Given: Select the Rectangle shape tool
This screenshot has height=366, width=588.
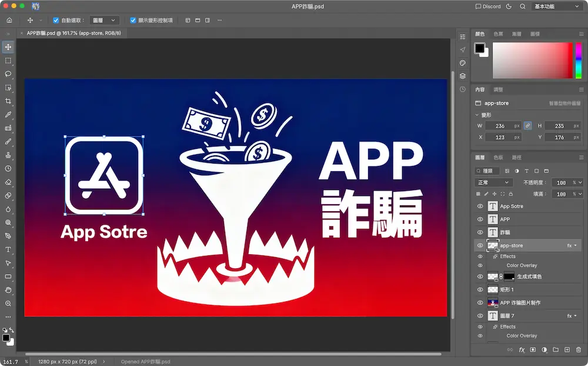Looking at the screenshot, I should 8,277.
